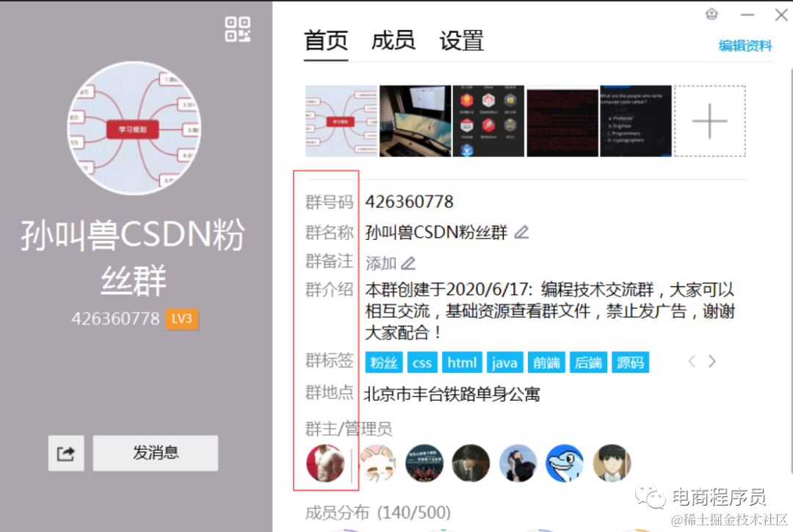
Task: Show next group tags arrow
Action: (712, 361)
